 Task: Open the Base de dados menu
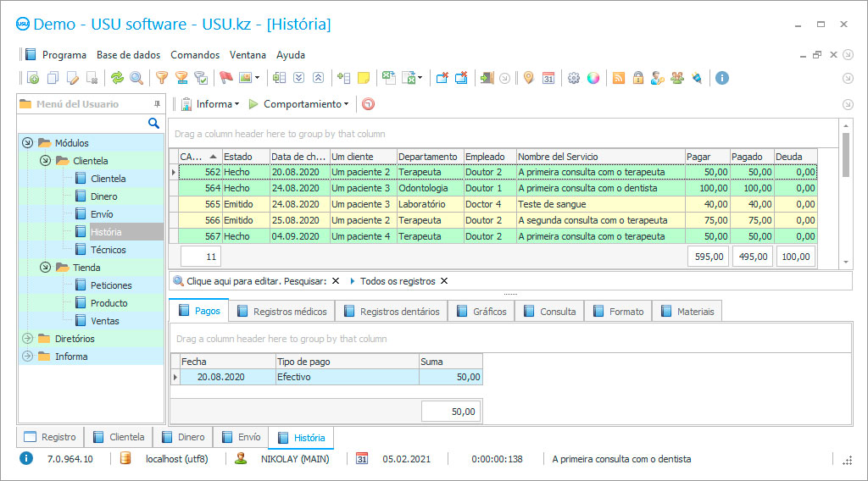click(x=128, y=55)
